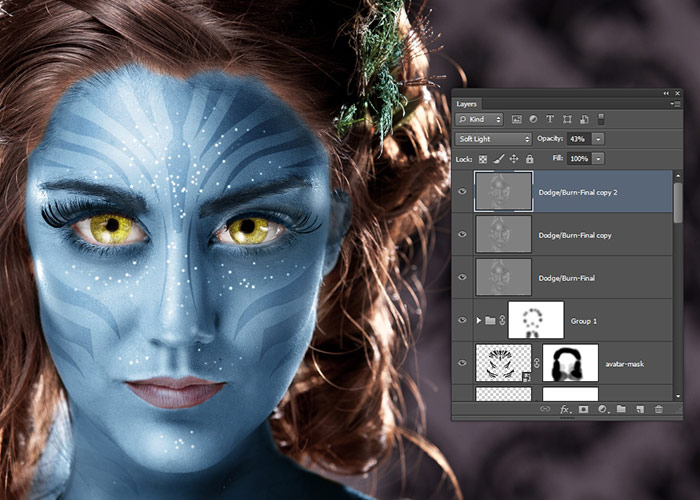This screenshot has height=500, width=700.
Task: Filter layers by pixel layer icon
Action: (x=517, y=119)
